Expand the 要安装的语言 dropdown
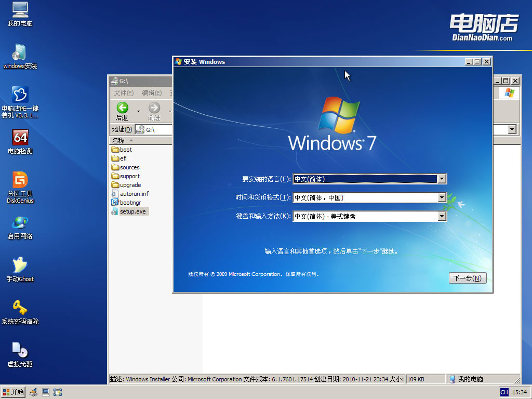532x399 pixels. [x=442, y=179]
